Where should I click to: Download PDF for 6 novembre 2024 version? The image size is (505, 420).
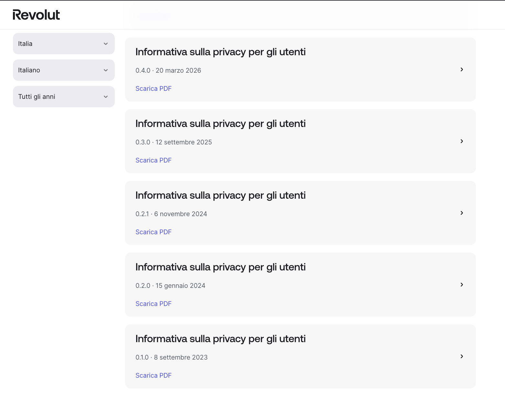click(154, 232)
